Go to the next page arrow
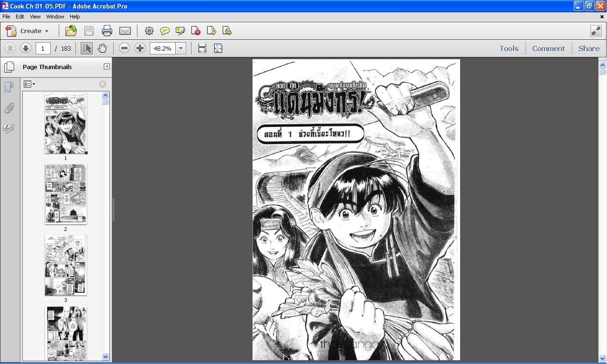The image size is (607, 364). coord(26,48)
